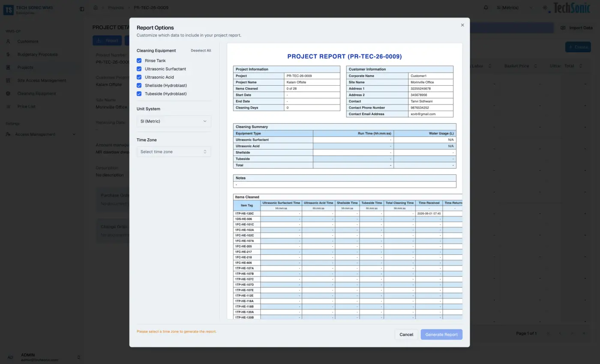Click the PROJECT REPORT title
600x364 pixels.
click(345, 57)
